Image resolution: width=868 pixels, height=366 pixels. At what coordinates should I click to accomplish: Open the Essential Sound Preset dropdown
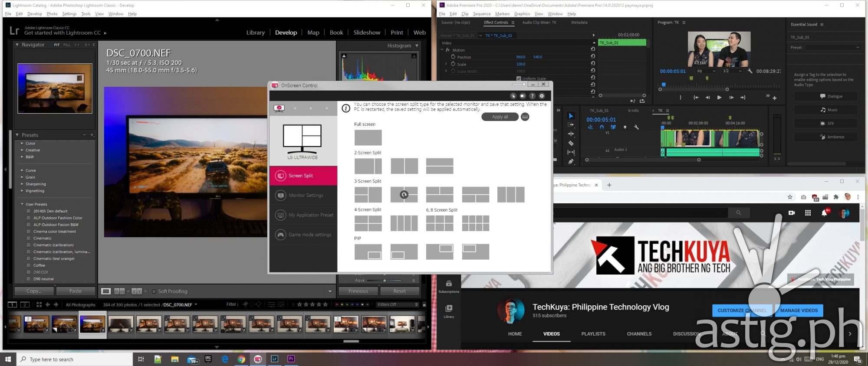(832, 47)
